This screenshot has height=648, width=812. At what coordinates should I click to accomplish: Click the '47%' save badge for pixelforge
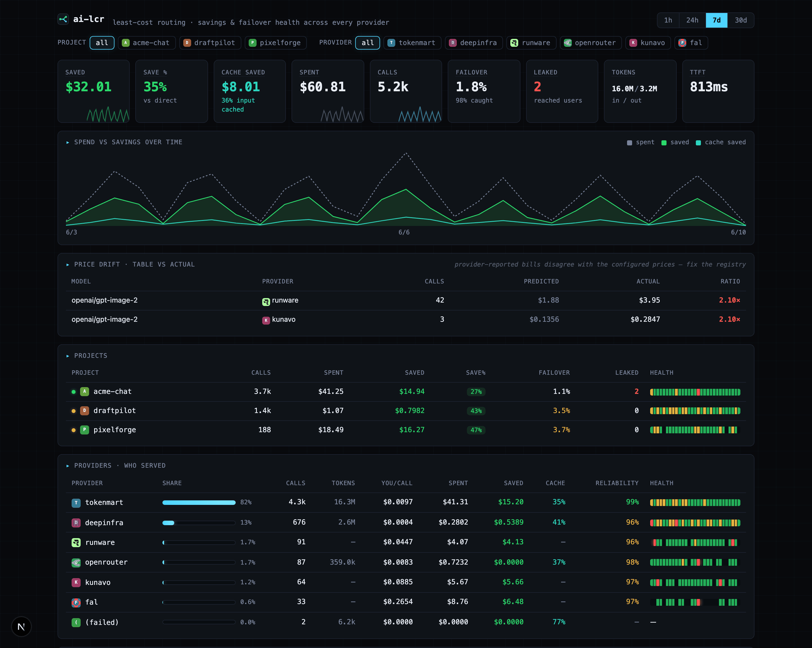(476, 430)
